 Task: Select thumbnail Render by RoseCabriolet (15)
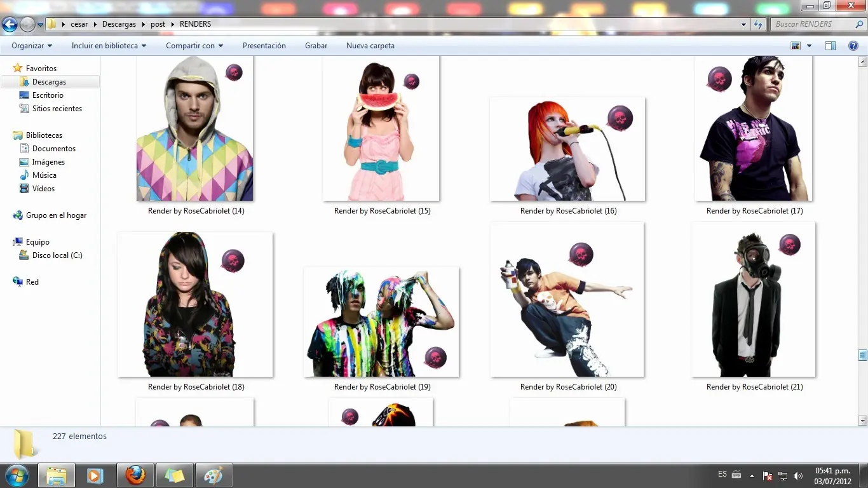pyautogui.click(x=381, y=128)
